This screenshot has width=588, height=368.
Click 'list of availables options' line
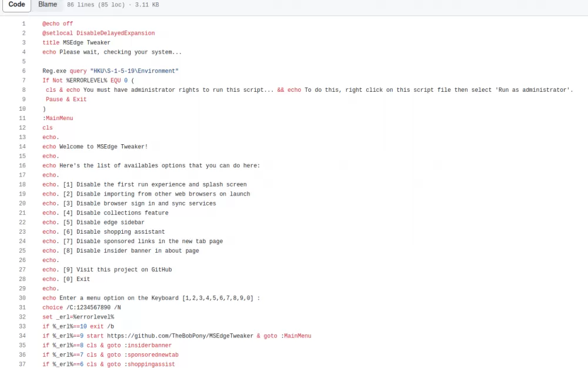point(151,165)
